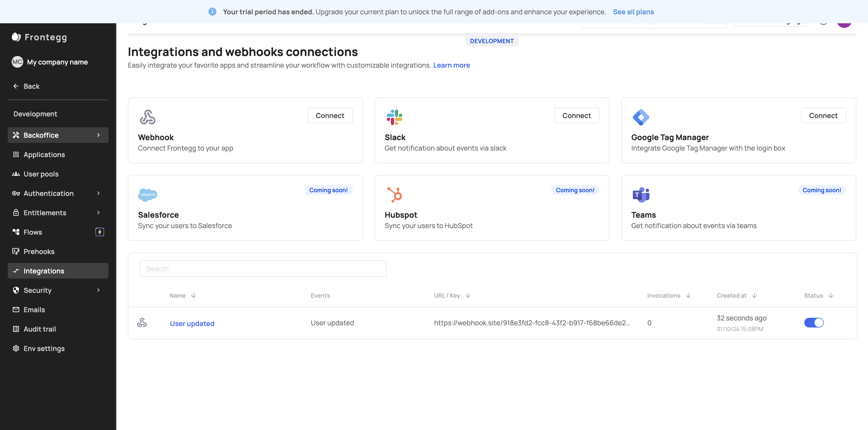Click the Security shield icon

[16, 290]
